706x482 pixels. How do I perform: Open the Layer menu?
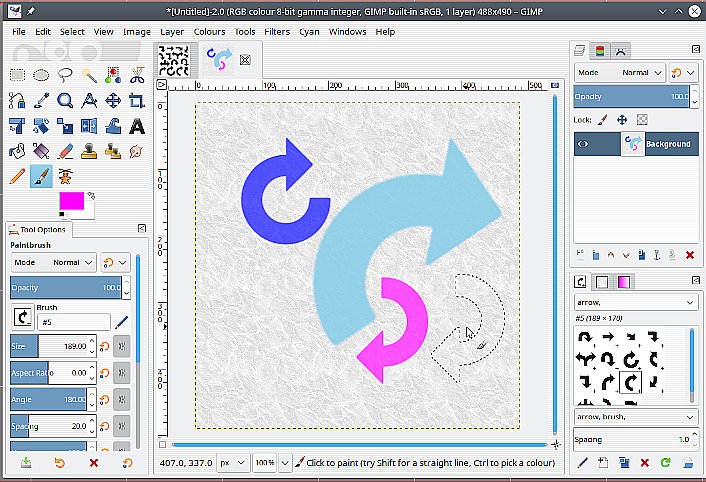point(172,32)
